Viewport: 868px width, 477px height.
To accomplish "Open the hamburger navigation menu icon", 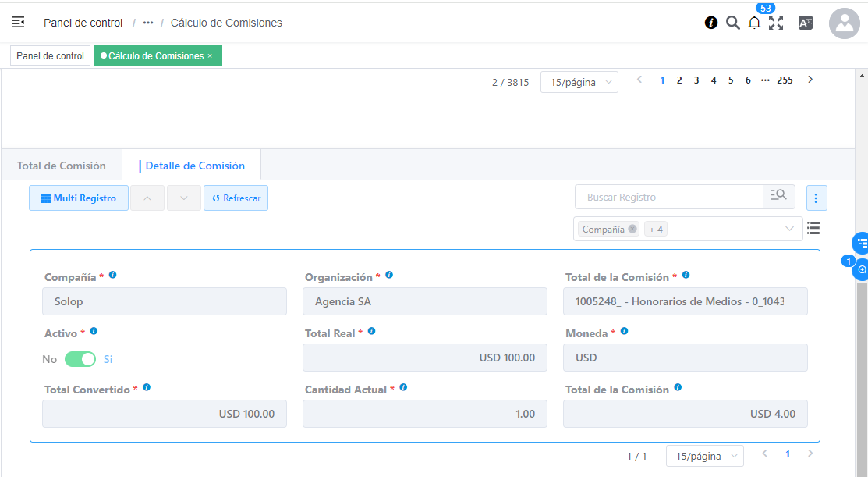I will click(x=18, y=23).
